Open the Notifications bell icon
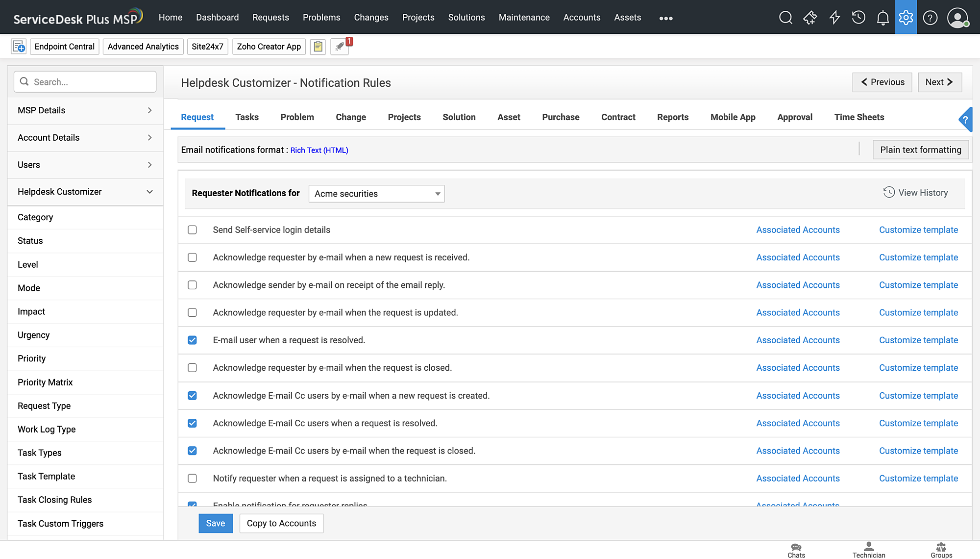Viewport: 980px width, 559px height. click(883, 17)
